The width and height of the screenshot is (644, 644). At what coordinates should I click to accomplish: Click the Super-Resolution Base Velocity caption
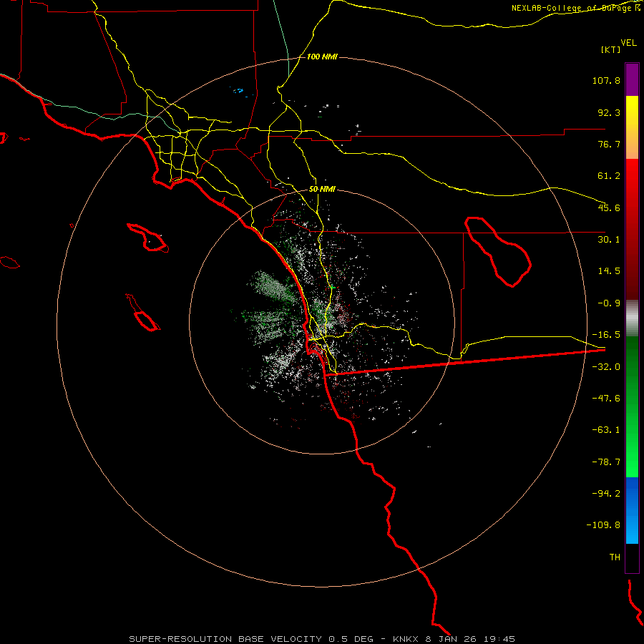point(322,639)
